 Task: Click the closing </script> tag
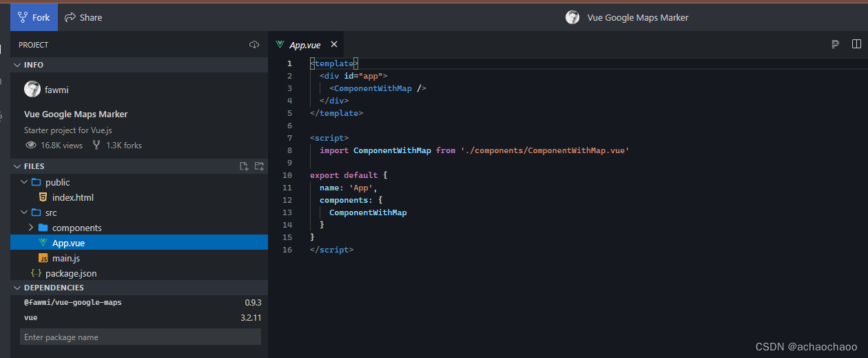(x=331, y=250)
